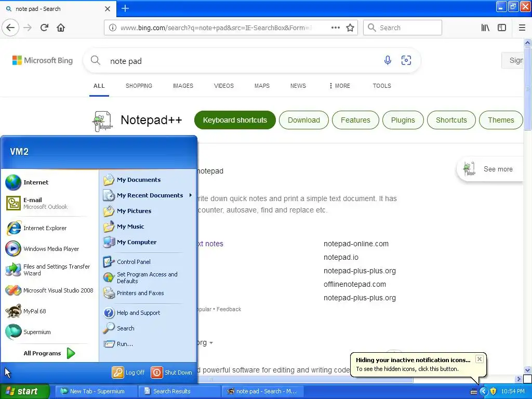Image resolution: width=532 pixels, height=399 pixels.
Task: View site information icon in address bar
Action: pos(112,28)
